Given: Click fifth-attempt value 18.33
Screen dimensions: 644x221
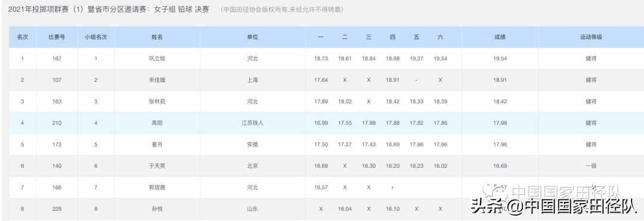Looking at the screenshot, I should [416, 101].
